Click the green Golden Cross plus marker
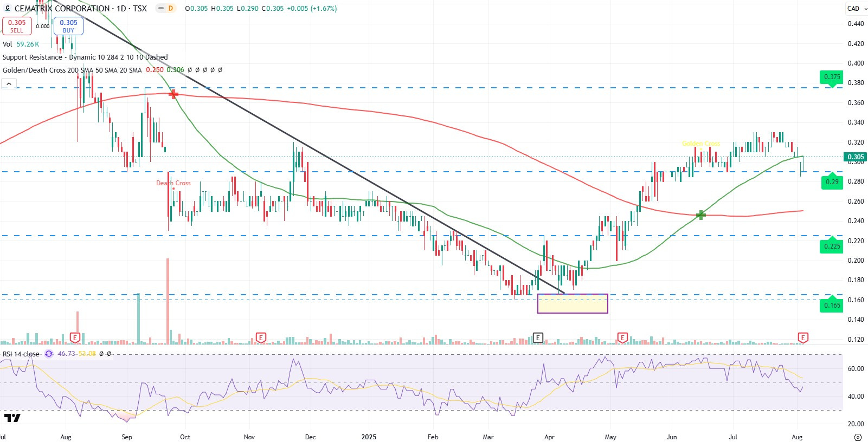The width and height of the screenshot is (868, 442). pyautogui.click(x=701, y=215)
